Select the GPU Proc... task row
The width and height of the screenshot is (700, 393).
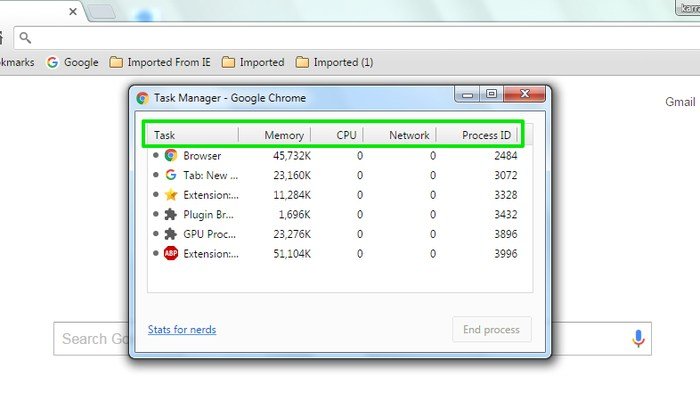click(340, 234)
